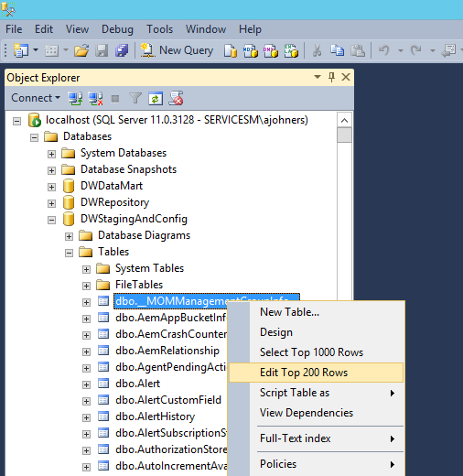463x476 pixels.
Task: Click the Open File folder icon
Action: point(81,50)
